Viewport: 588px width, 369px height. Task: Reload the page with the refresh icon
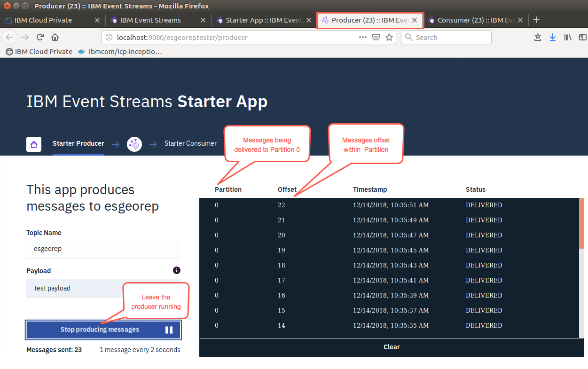click(40, 37)
